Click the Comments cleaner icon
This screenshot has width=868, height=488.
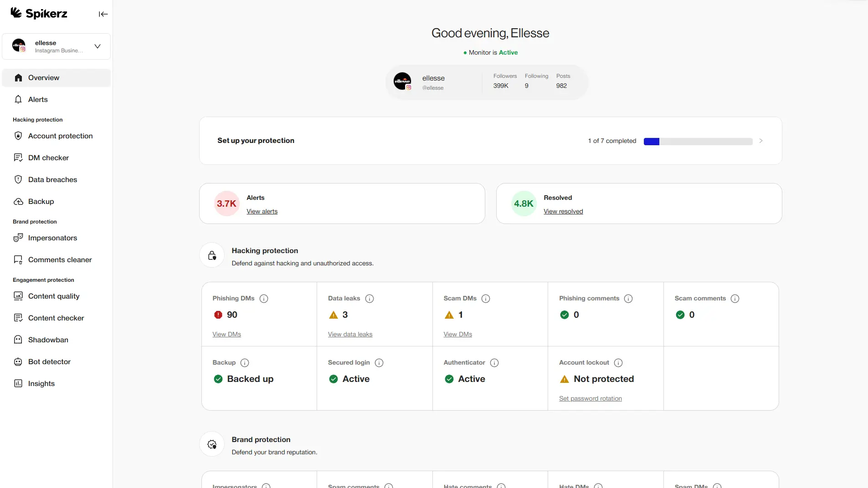(18, 259)
